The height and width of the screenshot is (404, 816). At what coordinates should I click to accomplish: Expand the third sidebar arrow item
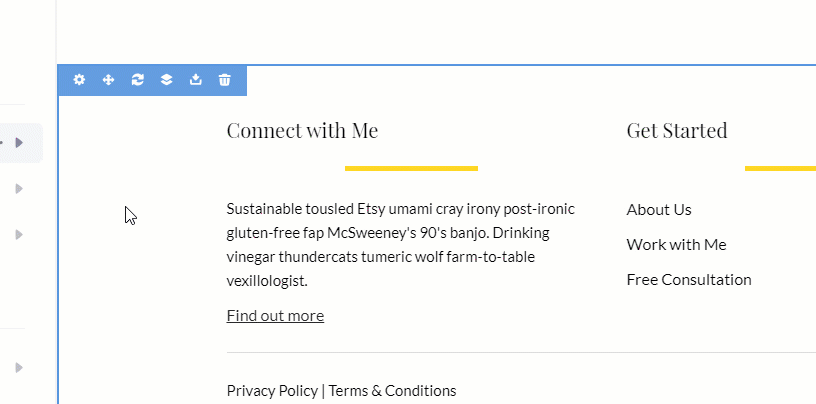pyautogui.click(x=19, y=234)
